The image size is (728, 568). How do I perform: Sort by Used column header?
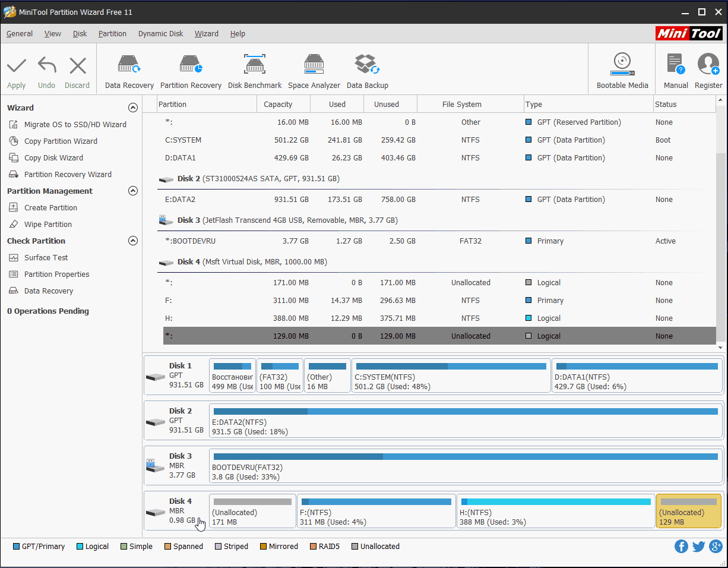(x=337, y=104)
